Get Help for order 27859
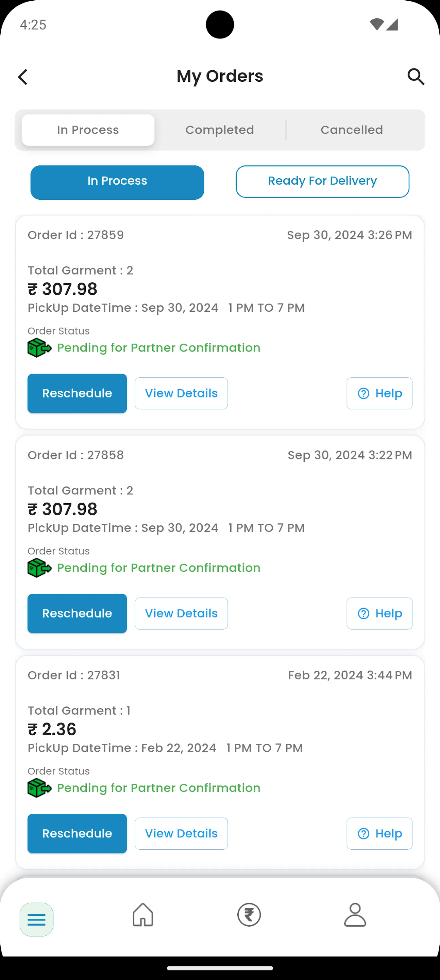This screenshot has width=440, height=980. pos(379,393)
